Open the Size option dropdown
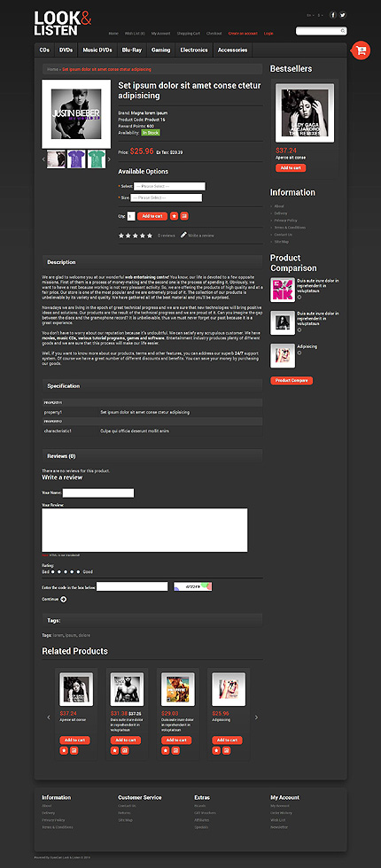This screenshot has width=381, height=868. pos(167,198)
